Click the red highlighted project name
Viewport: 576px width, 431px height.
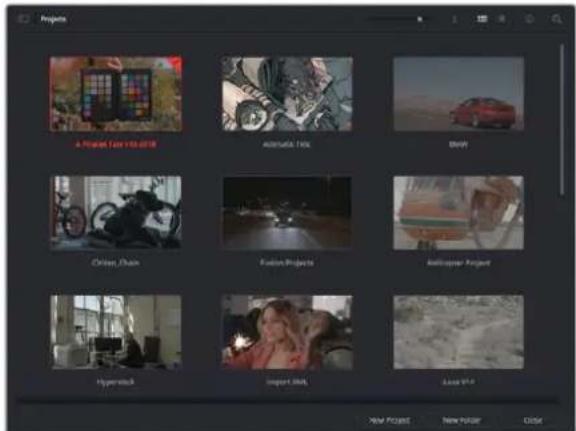(116, 144)
